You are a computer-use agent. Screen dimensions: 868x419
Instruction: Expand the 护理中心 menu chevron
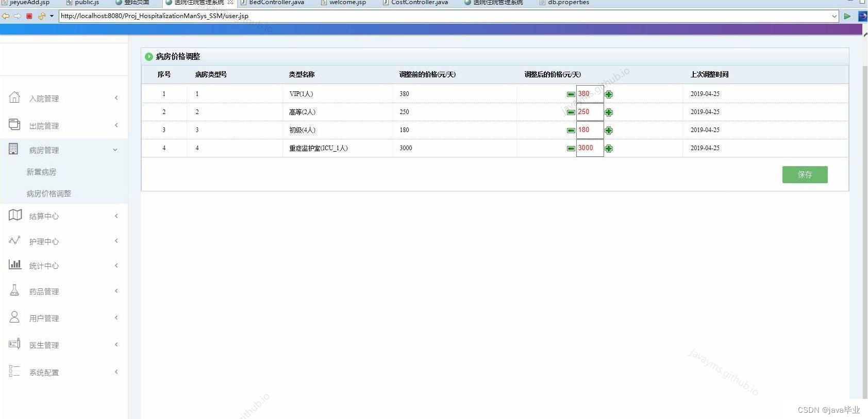(x=116, y=240)
